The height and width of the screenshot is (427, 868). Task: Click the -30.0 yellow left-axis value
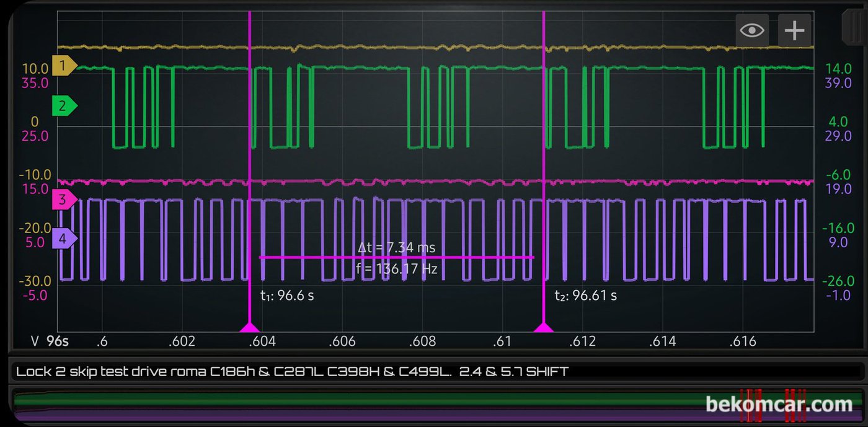35,281
